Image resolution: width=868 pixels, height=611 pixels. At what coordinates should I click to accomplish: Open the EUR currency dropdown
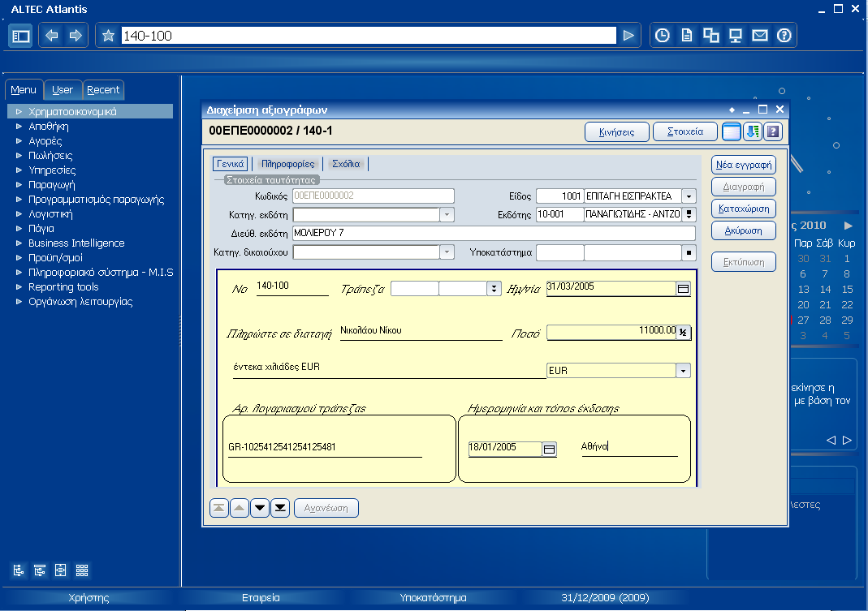[x=684, y=370]
